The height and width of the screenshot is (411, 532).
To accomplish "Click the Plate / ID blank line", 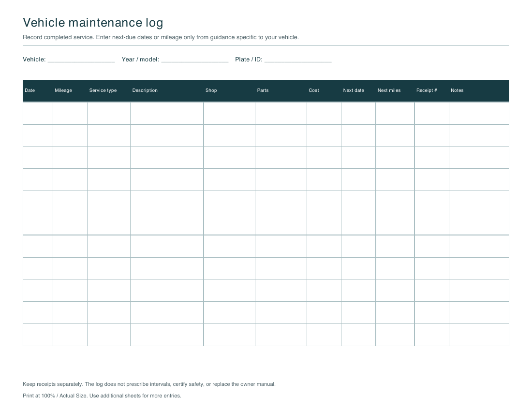I will click(x=298, y=59).
